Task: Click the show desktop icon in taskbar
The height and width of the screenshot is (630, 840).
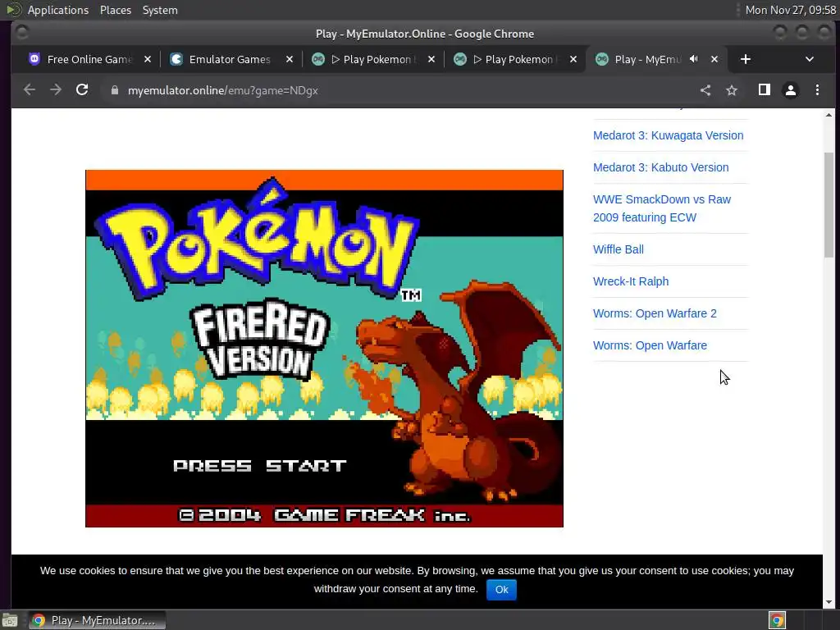Action: click(10, 620)
